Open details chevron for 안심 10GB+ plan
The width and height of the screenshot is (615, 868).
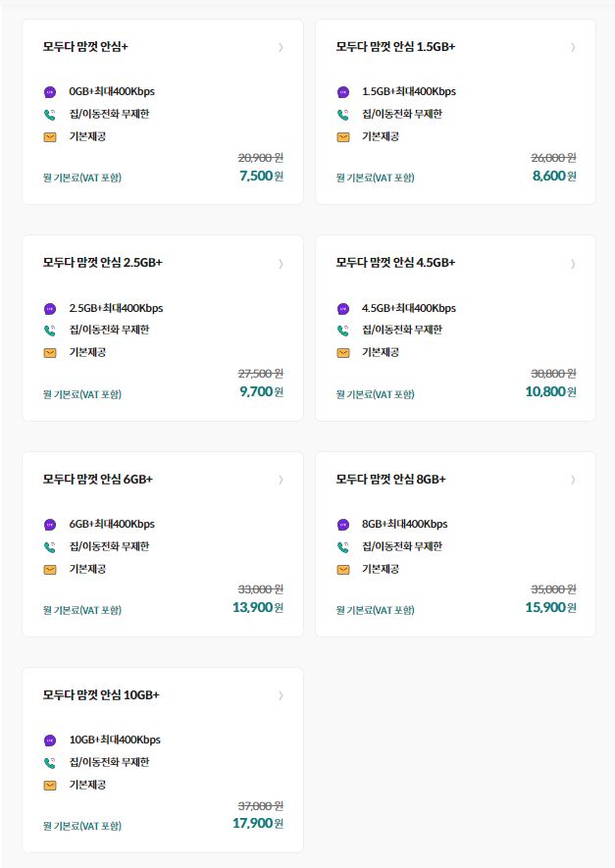281,695
